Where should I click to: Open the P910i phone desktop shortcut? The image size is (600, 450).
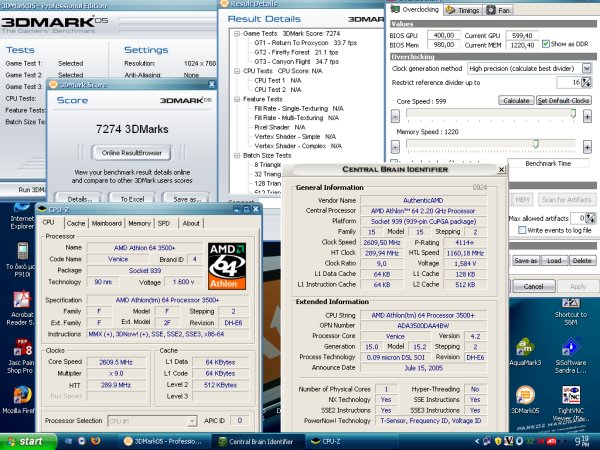(21, 259)
